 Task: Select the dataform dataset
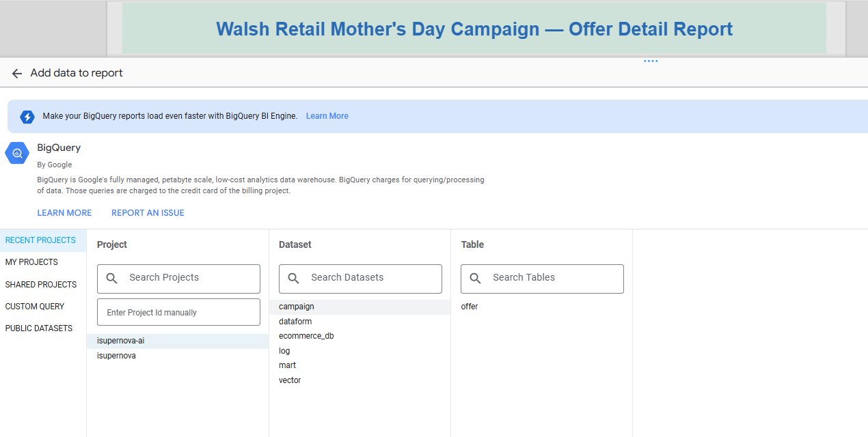[x=360, y=322]
